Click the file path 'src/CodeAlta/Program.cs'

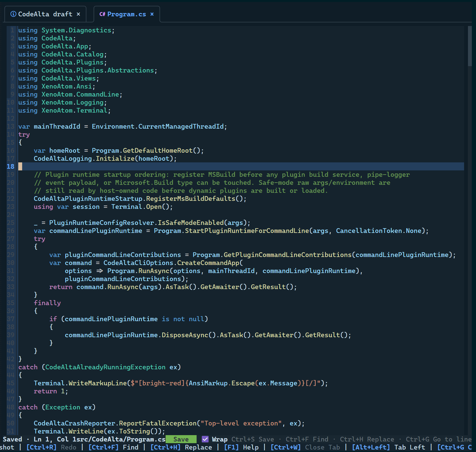[121, 439]
